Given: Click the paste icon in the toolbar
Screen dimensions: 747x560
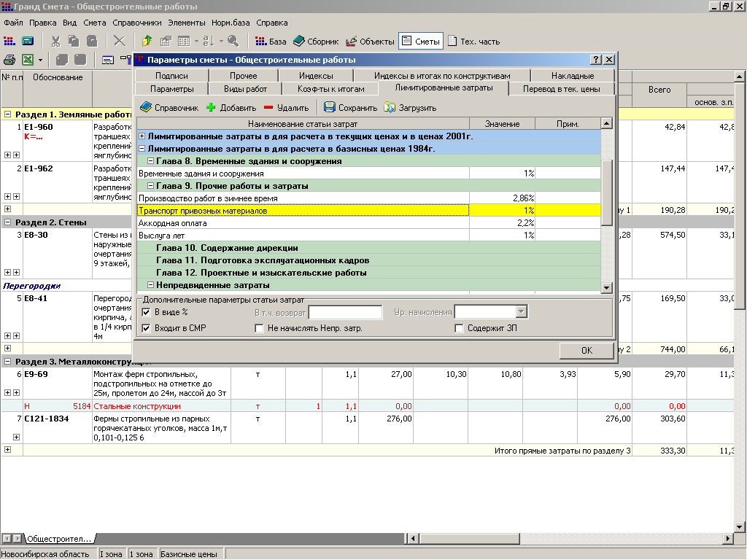Looking at the screenshot, I should point(92,42).
